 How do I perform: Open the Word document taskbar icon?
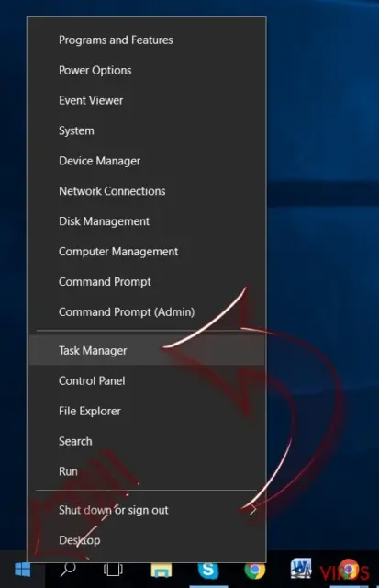tap(301, 569)
